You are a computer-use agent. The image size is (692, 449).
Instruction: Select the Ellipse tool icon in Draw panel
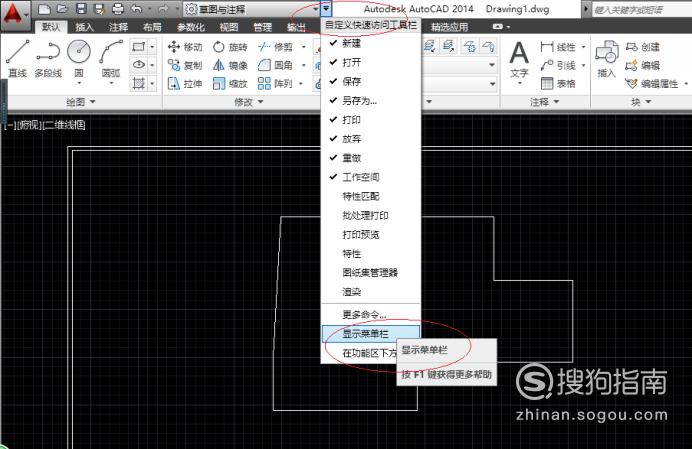(139, 64)
